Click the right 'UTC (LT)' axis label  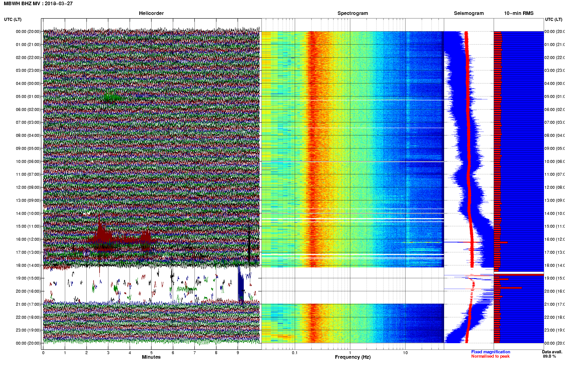click(553, 19)
